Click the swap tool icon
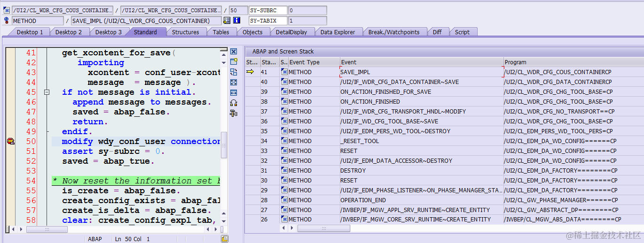The image size is (644, 243). [234, 72]
